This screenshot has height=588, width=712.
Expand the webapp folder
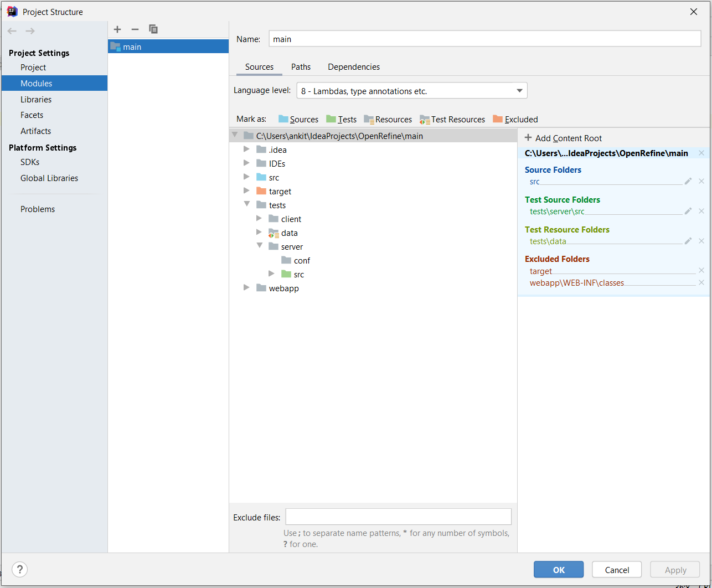pos(246,287)
